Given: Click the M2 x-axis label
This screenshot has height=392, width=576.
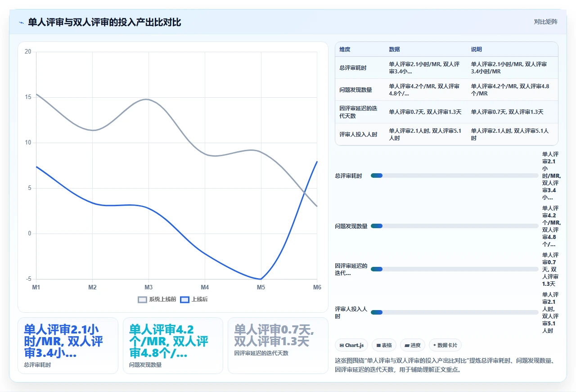Looking at the screenshot, I should click(x=92, y=287).
